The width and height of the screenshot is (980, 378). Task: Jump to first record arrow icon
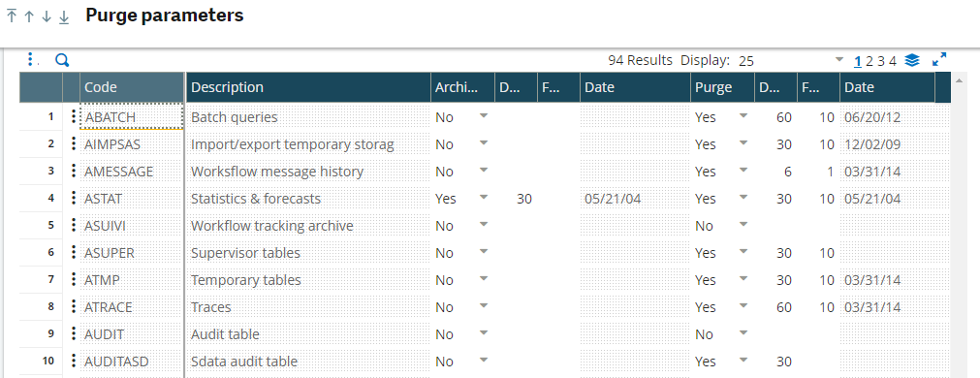12,16
